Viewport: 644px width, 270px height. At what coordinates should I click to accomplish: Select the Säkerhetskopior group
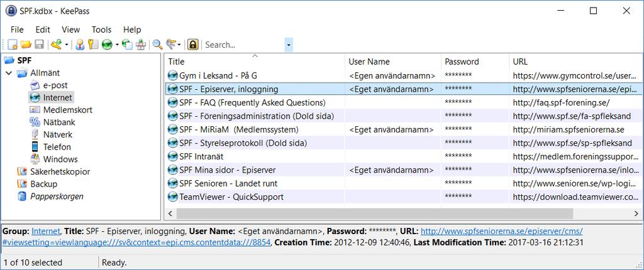tap(60, 171)
